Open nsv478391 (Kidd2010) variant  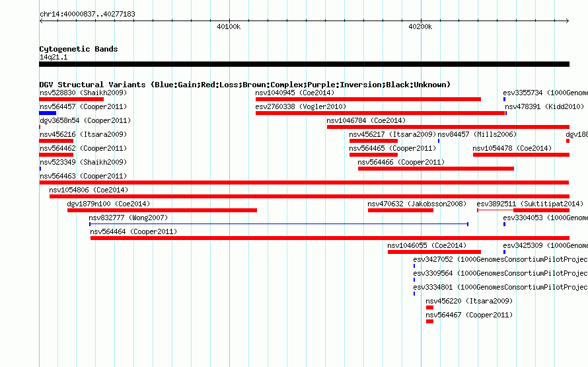point(544,106)
